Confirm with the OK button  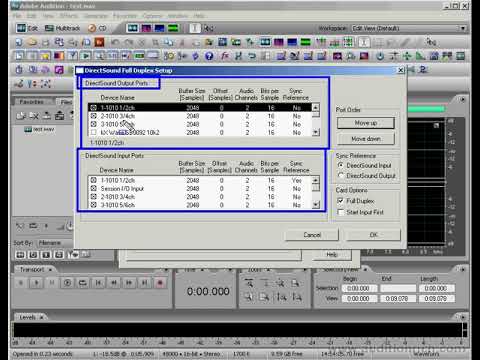(373, 235)
